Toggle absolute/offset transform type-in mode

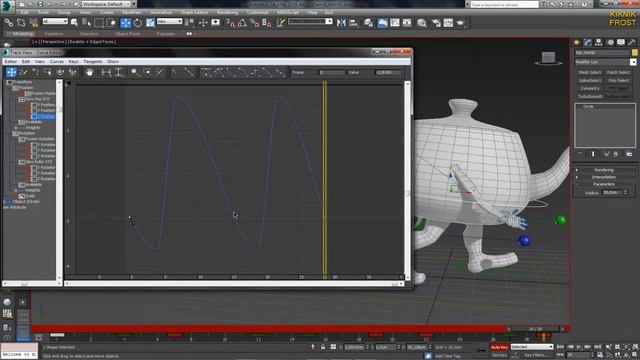(x=333, y=347)
